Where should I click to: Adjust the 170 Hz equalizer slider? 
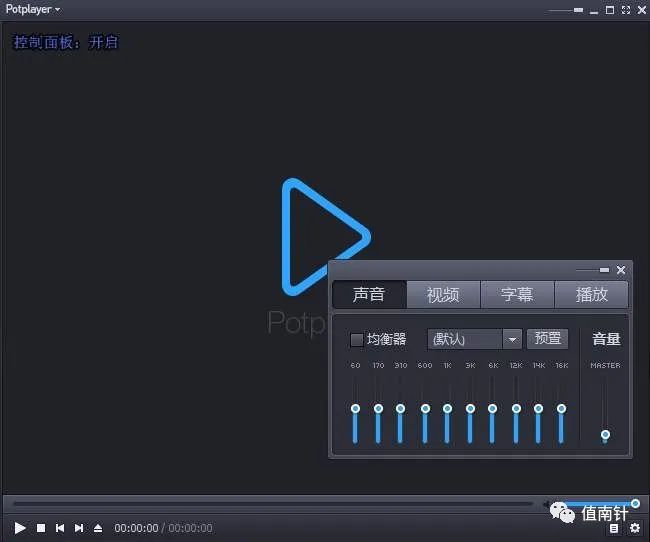tap(378, 409)
